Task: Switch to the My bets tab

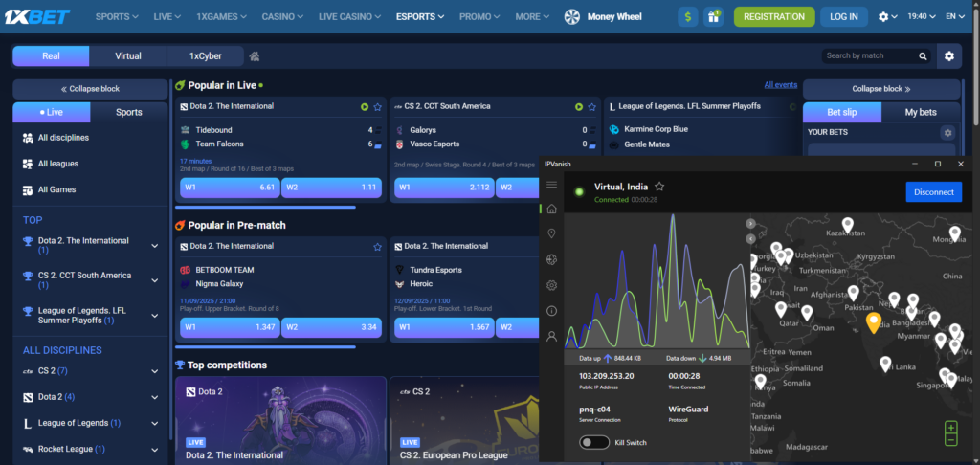Action: 921,113
